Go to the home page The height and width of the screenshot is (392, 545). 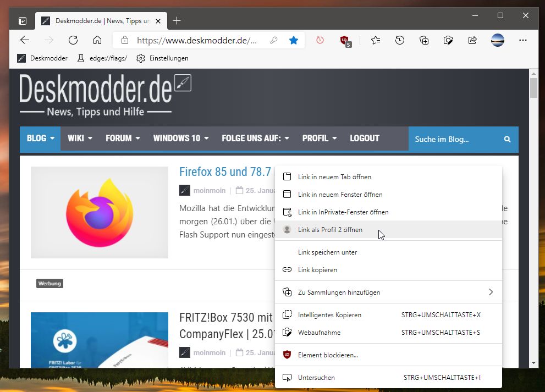97,40
